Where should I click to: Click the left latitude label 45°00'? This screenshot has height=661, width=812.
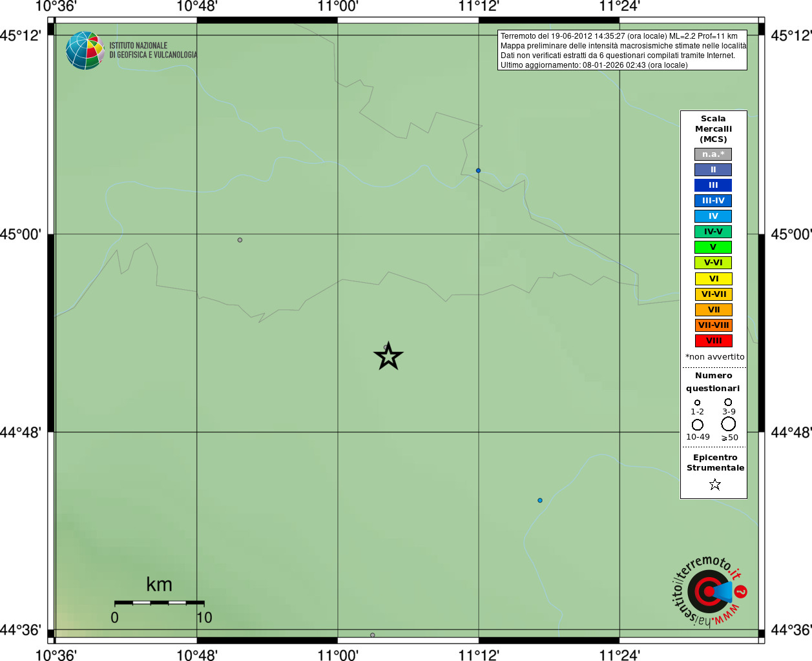pyautogui.click(x=21, y=234)
